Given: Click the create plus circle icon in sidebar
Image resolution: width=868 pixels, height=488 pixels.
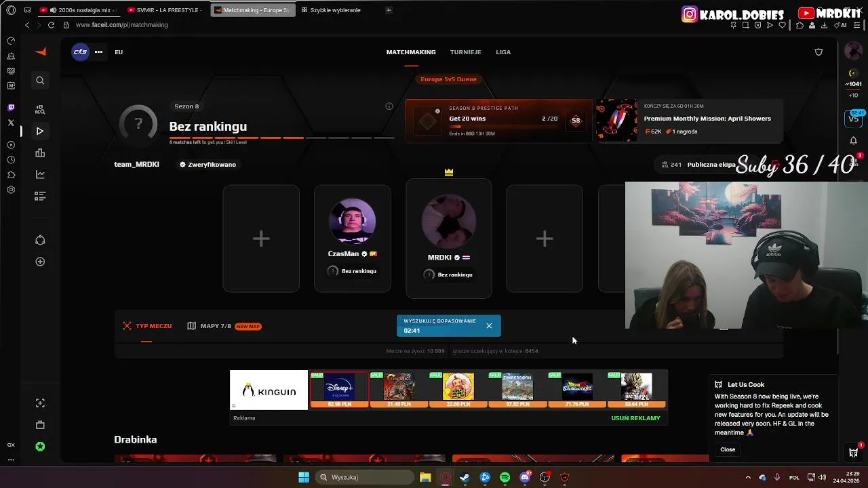Looking at the screenshot, I should point(40,262).
